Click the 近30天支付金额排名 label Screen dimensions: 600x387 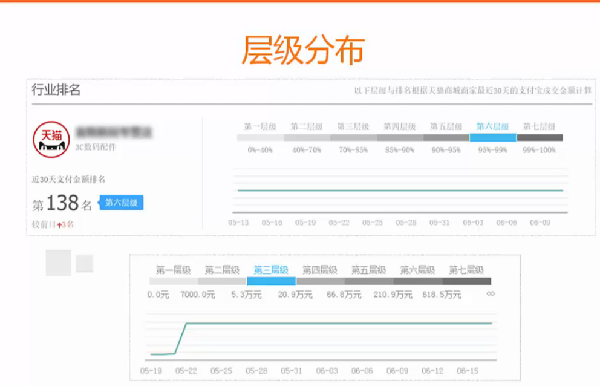point(68,179)
